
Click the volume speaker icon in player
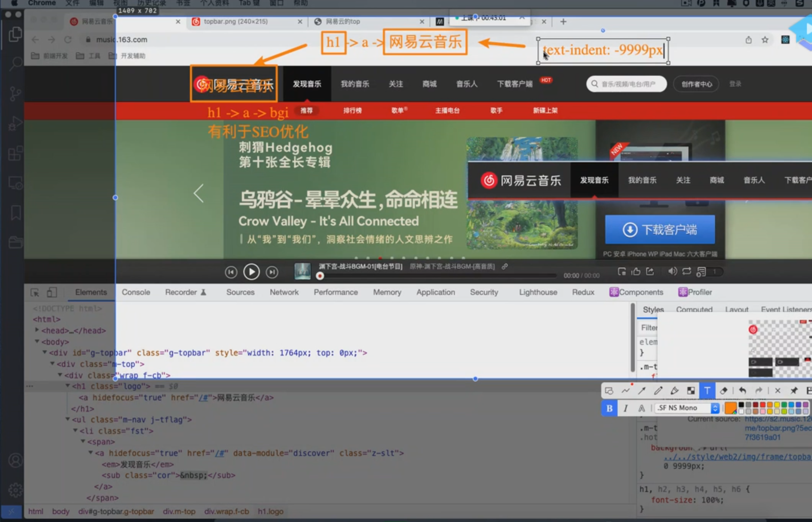click(673, 271)
